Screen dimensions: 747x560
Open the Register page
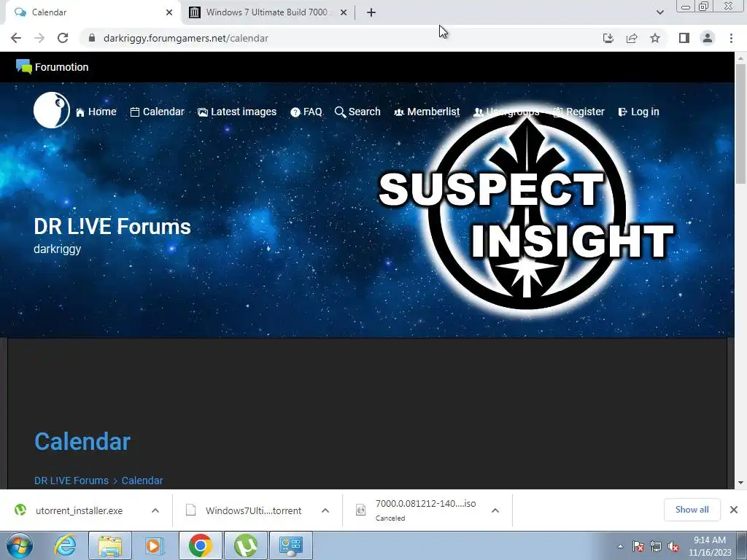[x=578, y=112]
